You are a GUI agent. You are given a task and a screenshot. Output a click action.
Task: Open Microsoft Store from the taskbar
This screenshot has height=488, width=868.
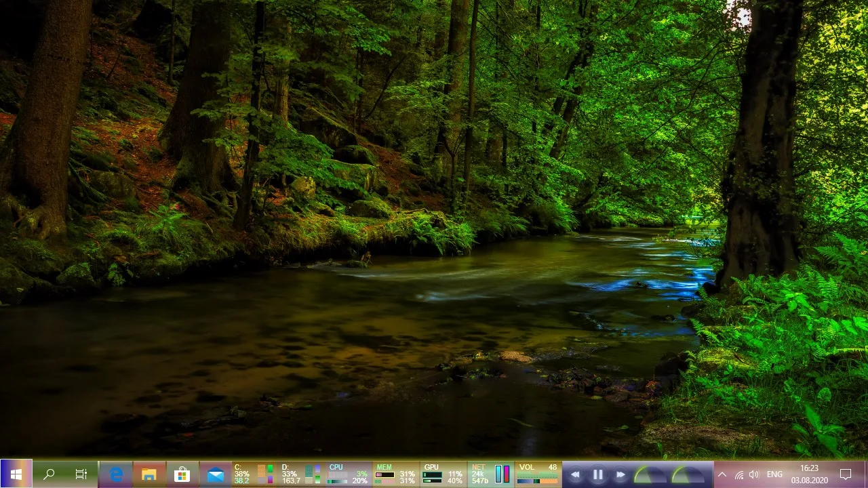click(x=182, y=474)
